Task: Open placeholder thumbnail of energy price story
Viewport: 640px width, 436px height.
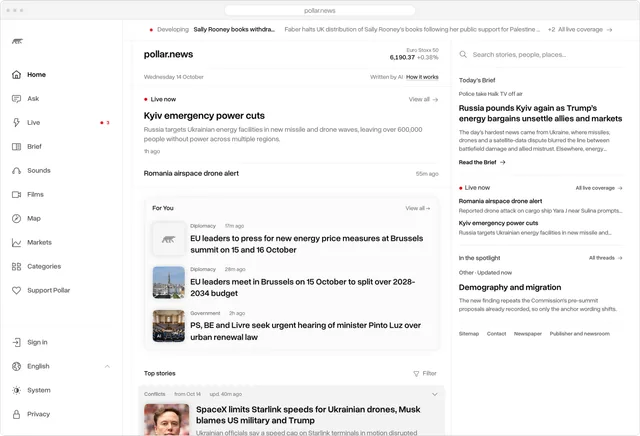Action: pos(169,239)
